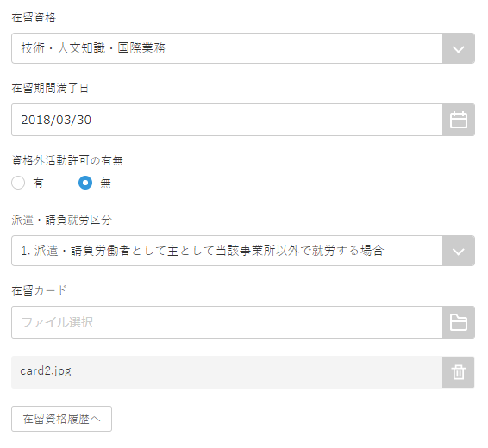Screen dimensions: 488x448
Task: Click the 有 label text
Action: pos(38,184)
